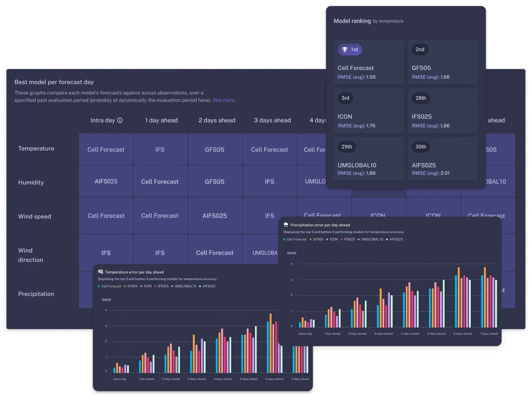The width and height of the screenshot is (532, 396).
Task: Open the See more link
Action: click(x=223, y=100)
